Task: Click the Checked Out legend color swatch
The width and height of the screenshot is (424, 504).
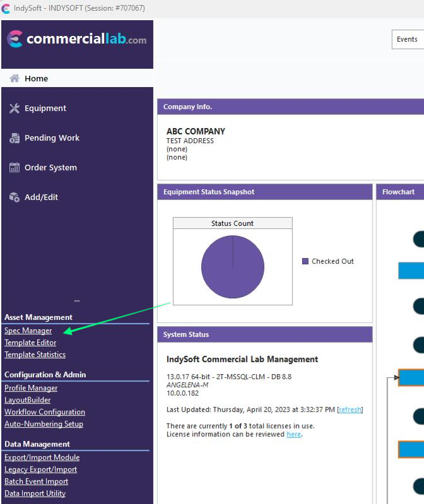Action: pos(305,261)
